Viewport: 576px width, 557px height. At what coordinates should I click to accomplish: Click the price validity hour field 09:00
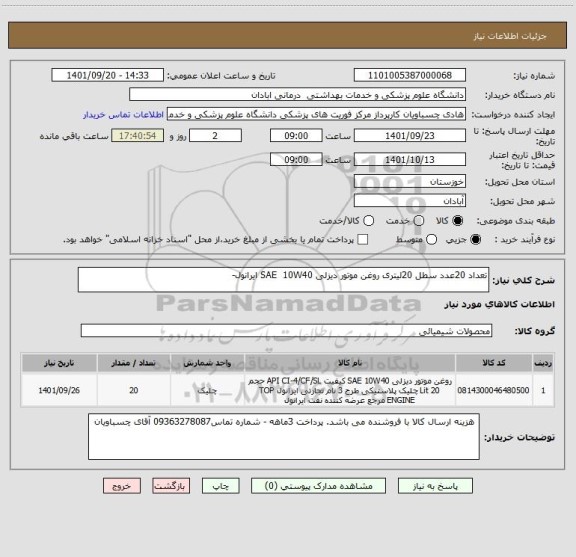click(296, 159)
